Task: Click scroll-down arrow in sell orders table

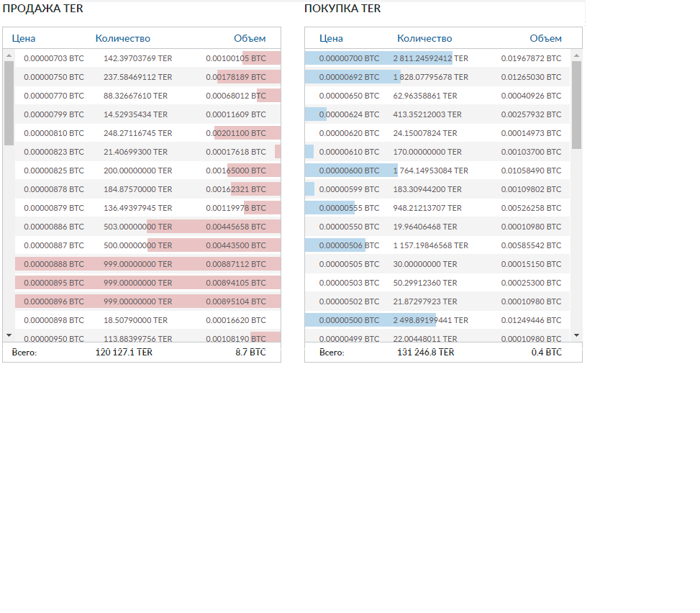Action: click(x=9, y=335)
